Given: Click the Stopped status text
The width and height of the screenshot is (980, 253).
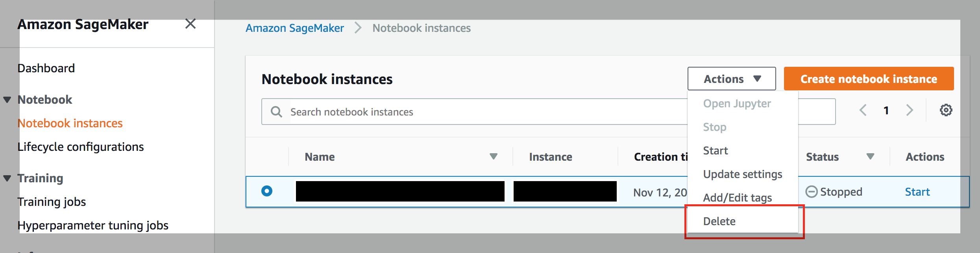Looking at the screenshot, I should tap(841, 192).
